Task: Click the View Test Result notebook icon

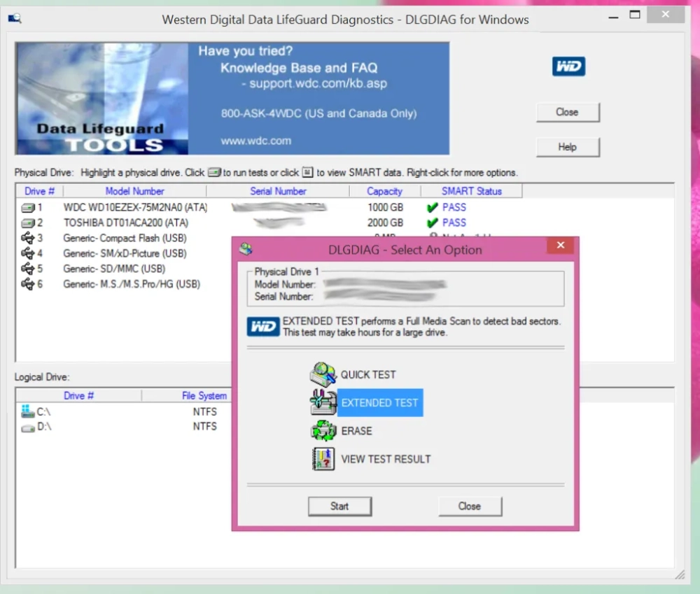Action: pyautogui.click(x=323, y=459)
